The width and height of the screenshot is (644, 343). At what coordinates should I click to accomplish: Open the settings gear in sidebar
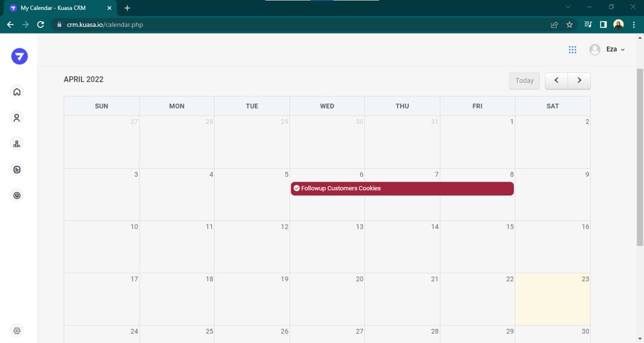point(17,330)
